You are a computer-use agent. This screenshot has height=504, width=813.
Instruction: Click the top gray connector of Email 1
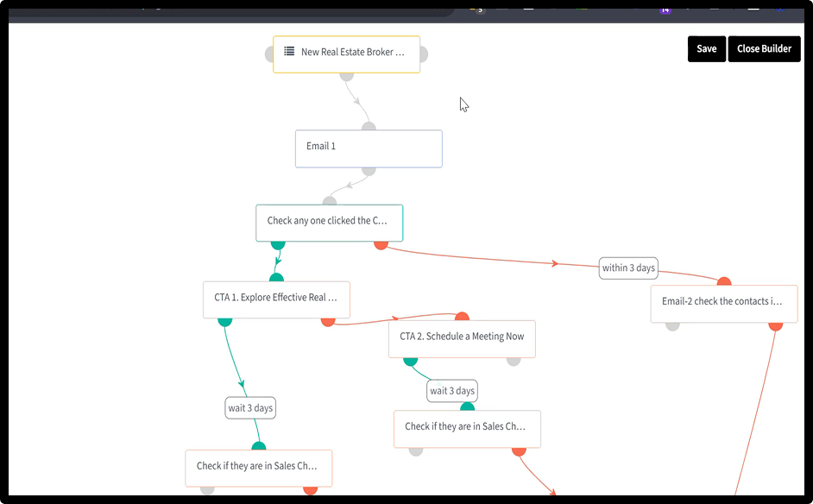369,127
